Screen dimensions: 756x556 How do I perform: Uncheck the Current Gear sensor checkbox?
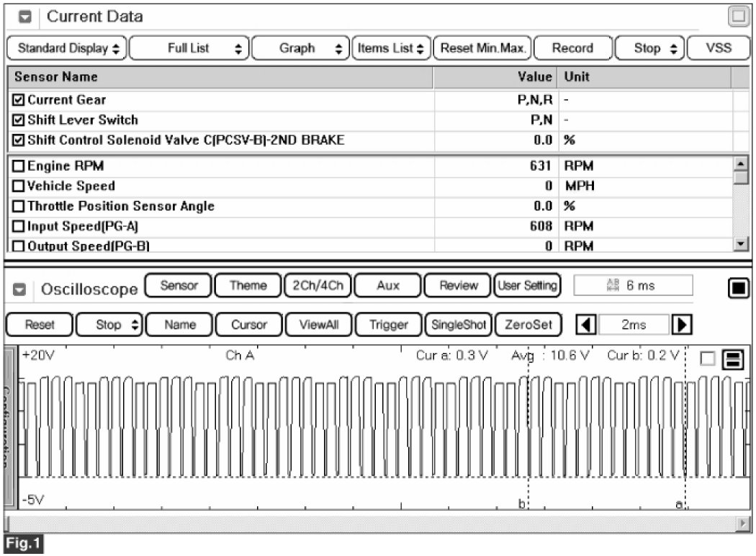(x=19, y=100)
